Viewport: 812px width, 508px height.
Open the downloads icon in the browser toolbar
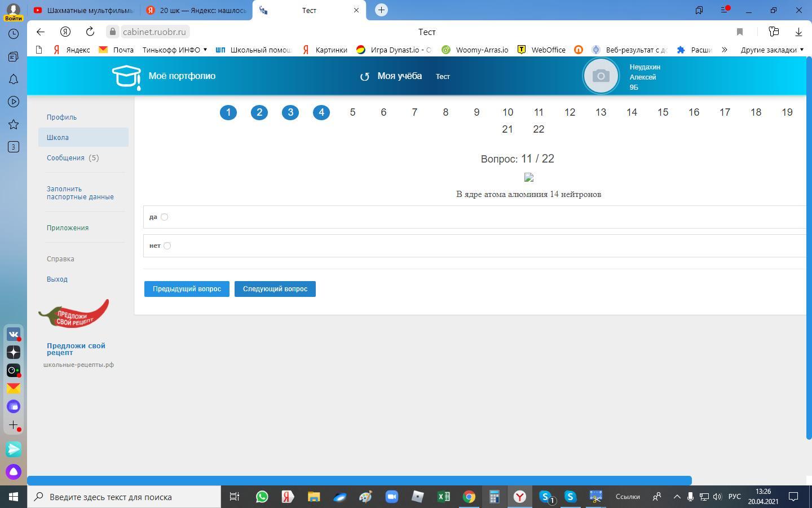tap(798, 32)
